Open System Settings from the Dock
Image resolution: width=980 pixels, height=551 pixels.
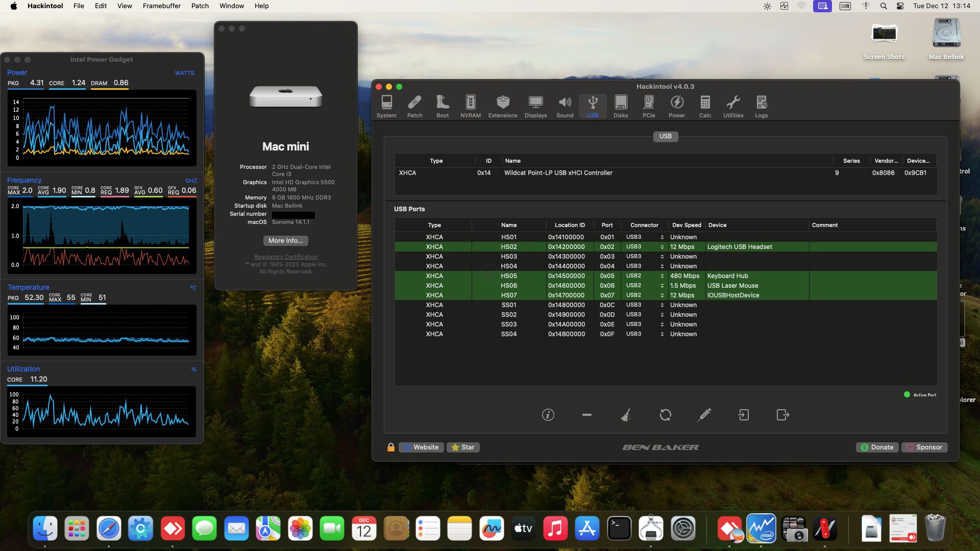tap(683, 529)
